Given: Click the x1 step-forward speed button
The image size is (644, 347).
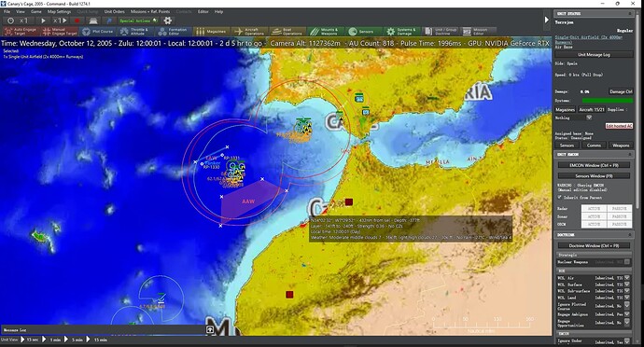Looking at the screenshot, I should pyautogui.click(x=60, y=21).
